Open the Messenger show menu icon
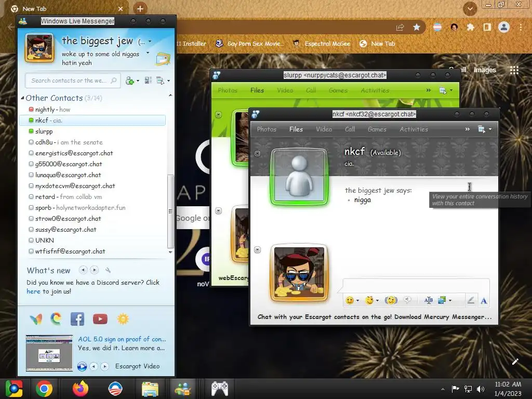532x399 pixels. [x=161, y=81]
